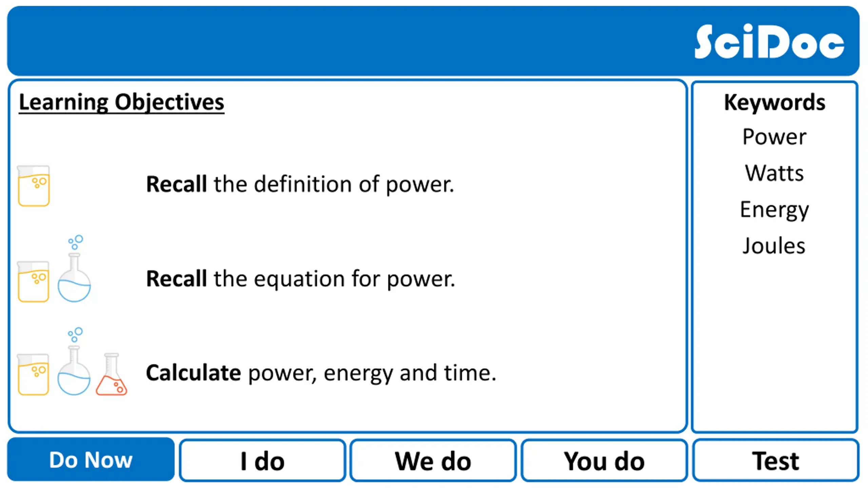868x488 pixels.
Task: Click the yellow beaker in the second objective row
Action: pos(33,281)
